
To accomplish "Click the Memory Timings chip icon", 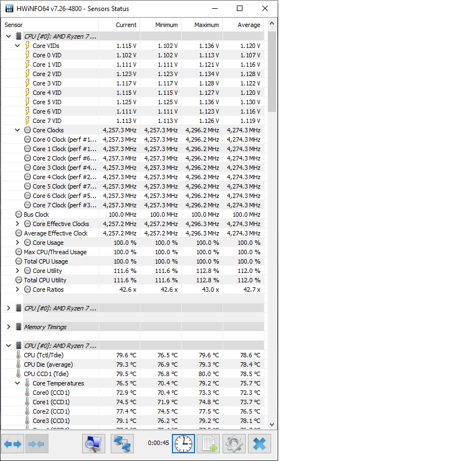I will pyautogui.click(x=19, y=327).
